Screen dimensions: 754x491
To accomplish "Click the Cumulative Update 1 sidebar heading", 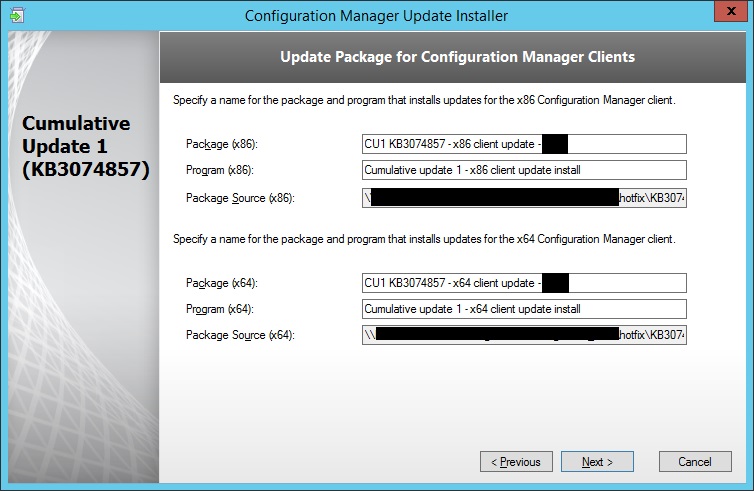I will 85,147.
